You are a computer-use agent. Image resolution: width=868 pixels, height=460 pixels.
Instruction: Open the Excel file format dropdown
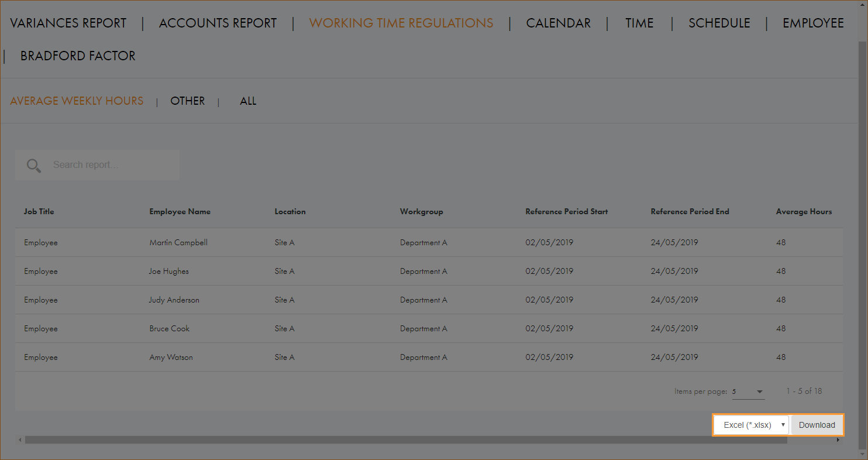click(752, 425)
